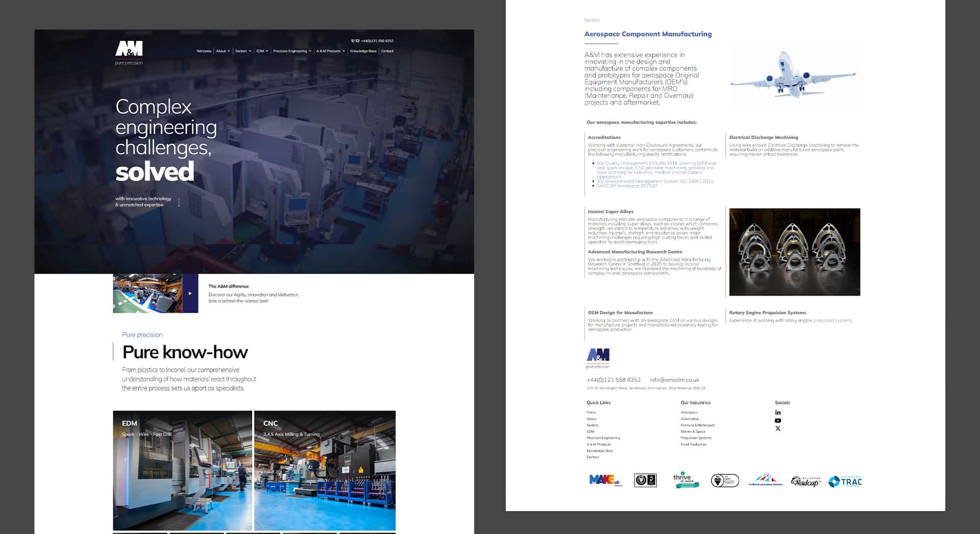Click the Nadcap accredited logo
The image size is (980, 534).
[x=805, y=481]
